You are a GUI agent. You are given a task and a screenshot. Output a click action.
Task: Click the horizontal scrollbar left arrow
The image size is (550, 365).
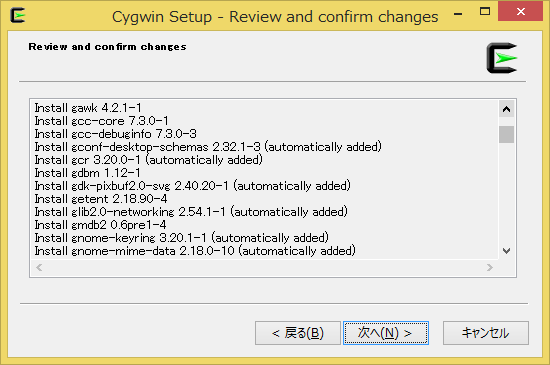pos(39,268)
